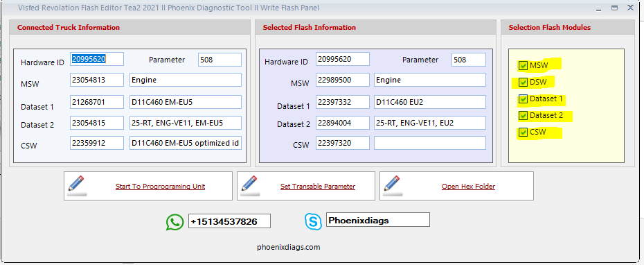Click selected flash Hardware ID field

pos(343,59)
